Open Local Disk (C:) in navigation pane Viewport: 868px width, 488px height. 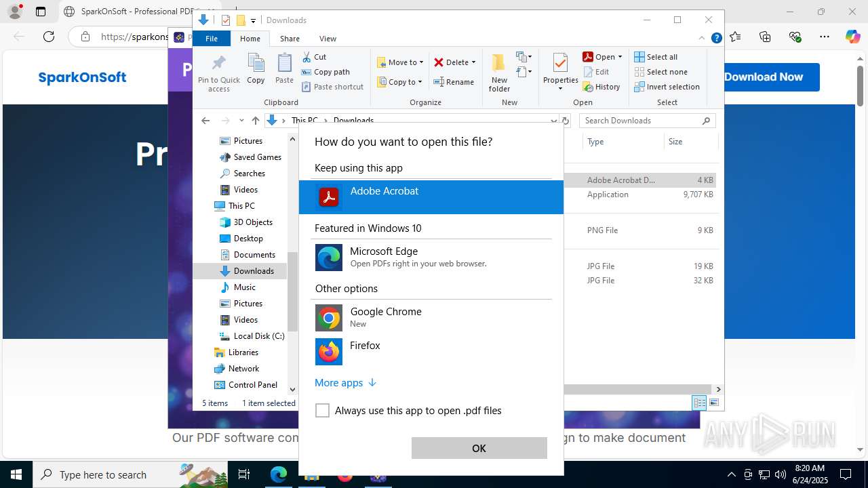tap(252, 336)
